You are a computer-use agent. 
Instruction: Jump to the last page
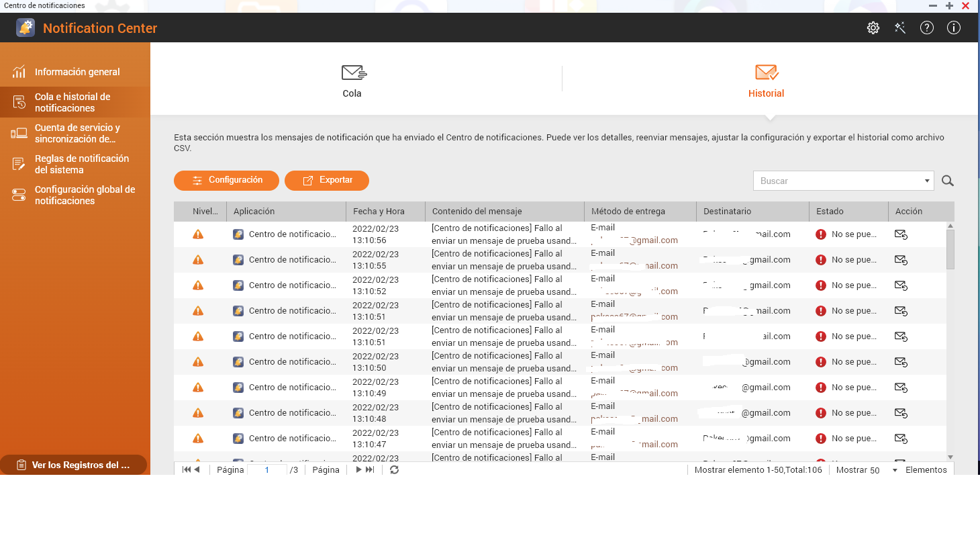(x=370, y=470)
